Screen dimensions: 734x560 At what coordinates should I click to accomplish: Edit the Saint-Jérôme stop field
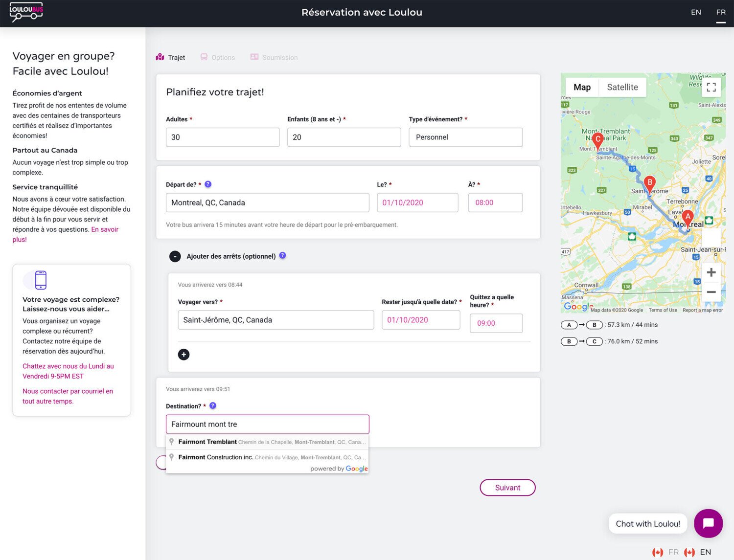tap(276, 320)
